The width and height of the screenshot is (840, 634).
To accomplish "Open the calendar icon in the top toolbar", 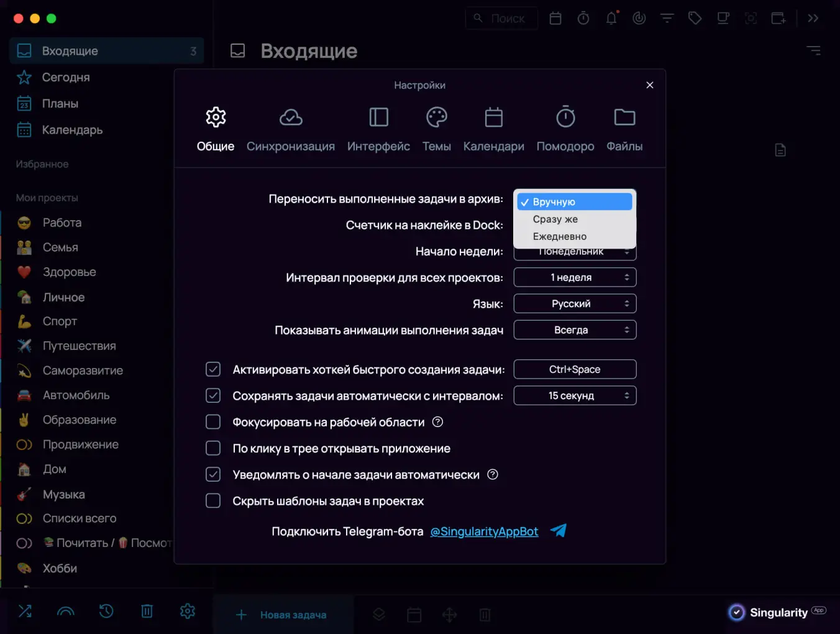I will tap(555, 18).
